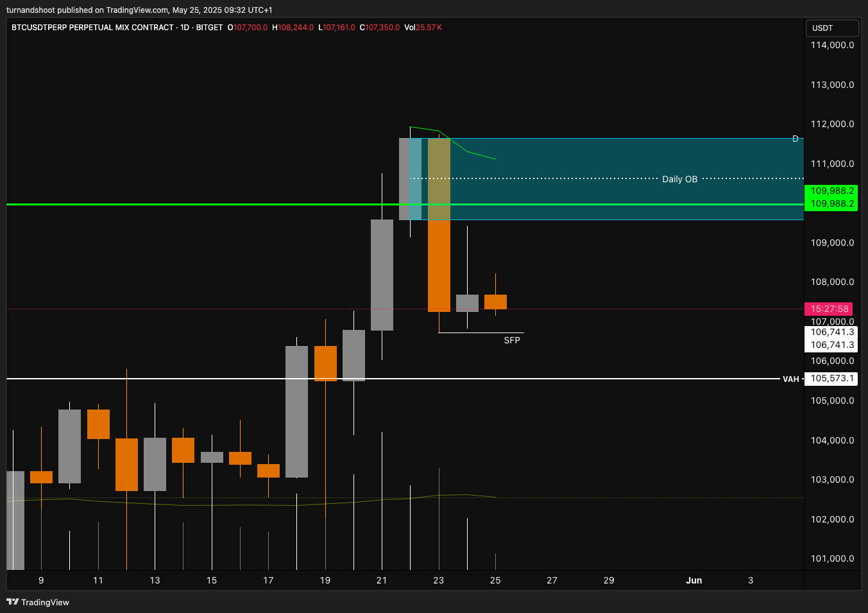Click the Jun month label on time axis
Image resolution: width=868 pixels, height=613 pixels.
694,580
